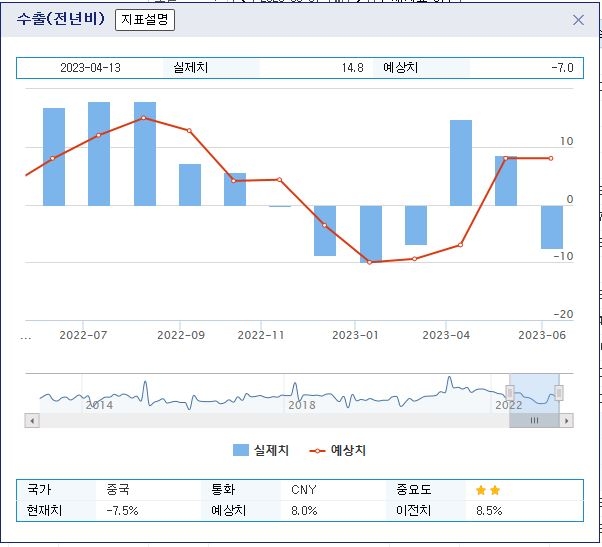Image resolution: width=602 pixels, height=547 pixels.
Task: Click the 예상치 value 8.0% in table
Action: [x=304, y=511]
